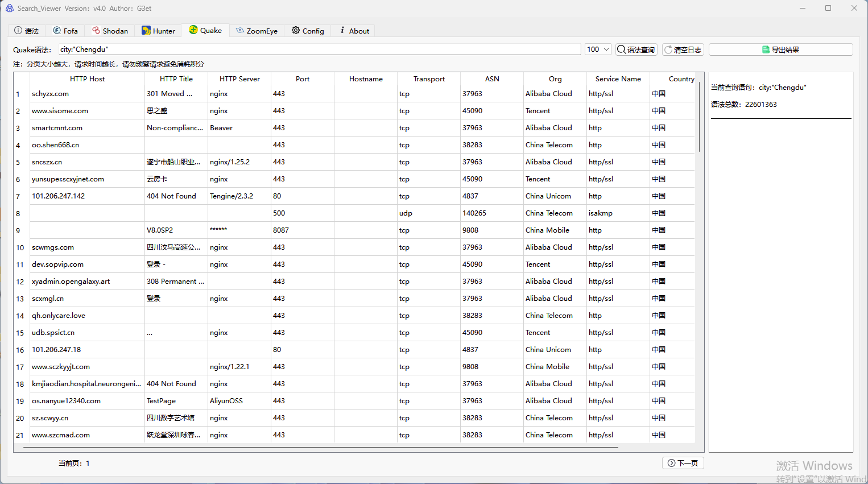Image resolution: width=868 pixels, height=484 pixels.
Task: Open the Config tab
Action: click(x=308, y=31)
